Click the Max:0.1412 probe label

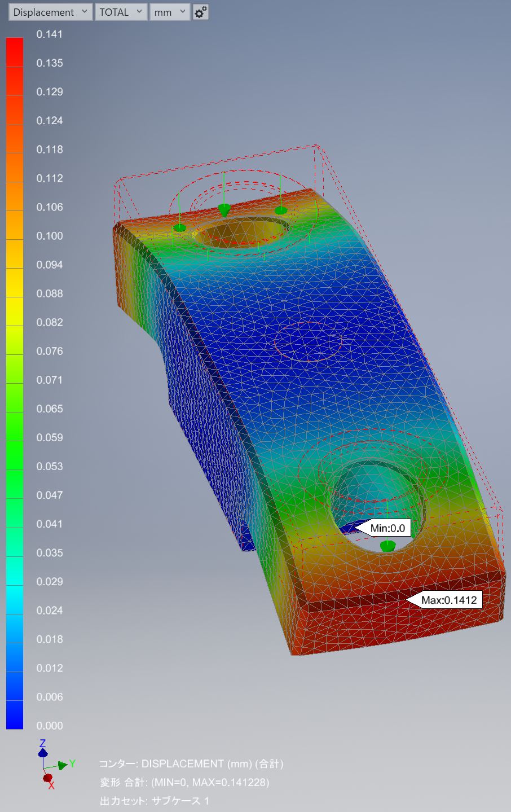(445, 600)
